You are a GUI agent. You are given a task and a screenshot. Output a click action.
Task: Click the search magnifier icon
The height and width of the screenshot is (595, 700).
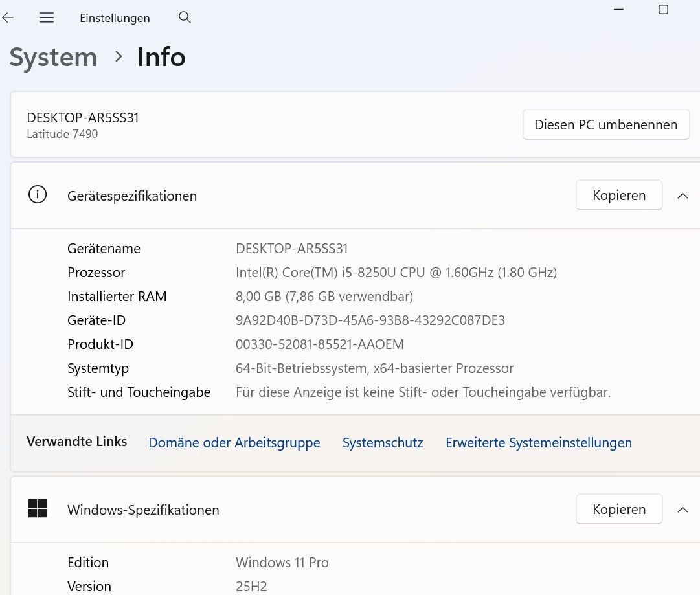pos(185,17)
